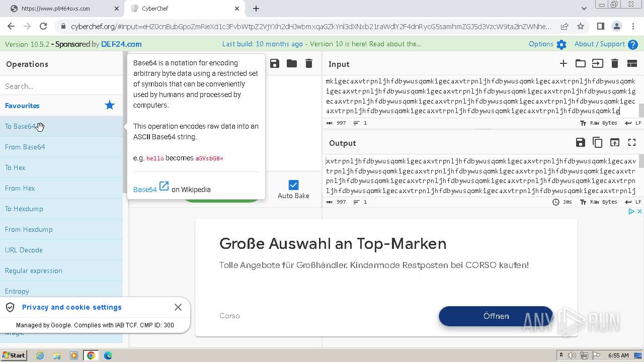
Task: Change Output character encoding Raw Bytes
Action: point(599,202)
